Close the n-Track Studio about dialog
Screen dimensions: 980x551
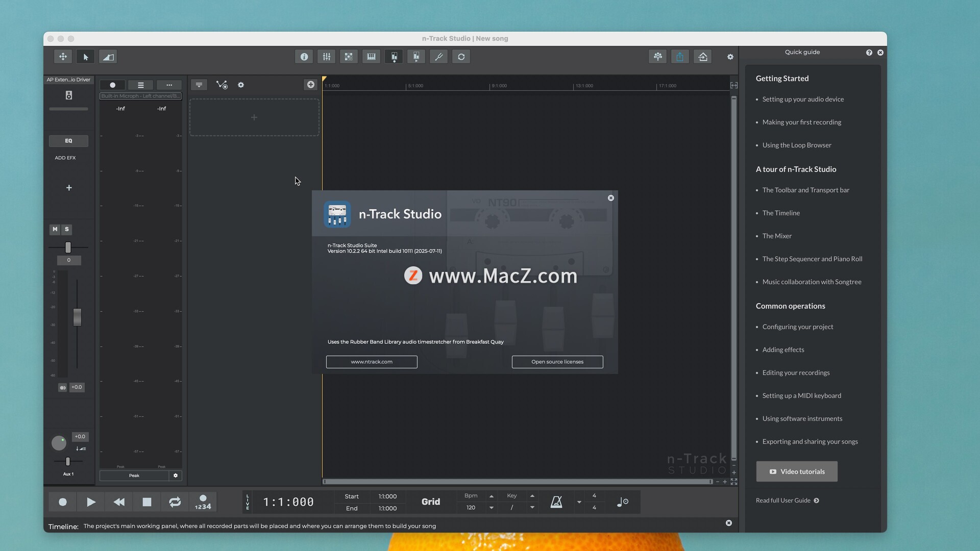(x=611, y=198)
